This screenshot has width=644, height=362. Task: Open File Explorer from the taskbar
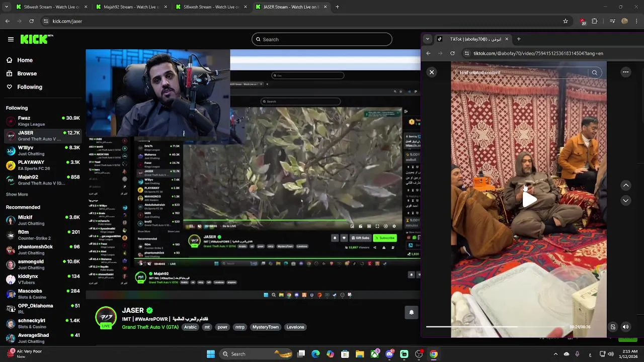click(x=360, y=354)
